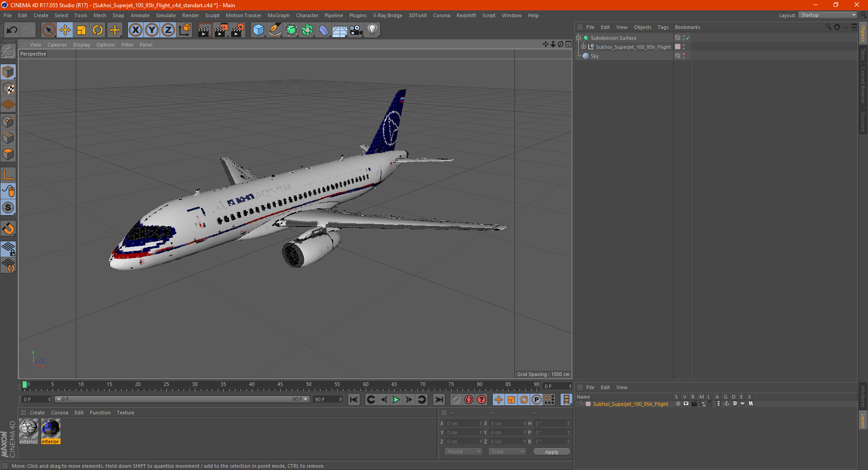Open viewport Cameras menu
Image resolution: width=868 pixels, height=470 pixels.
coord(57,45)
